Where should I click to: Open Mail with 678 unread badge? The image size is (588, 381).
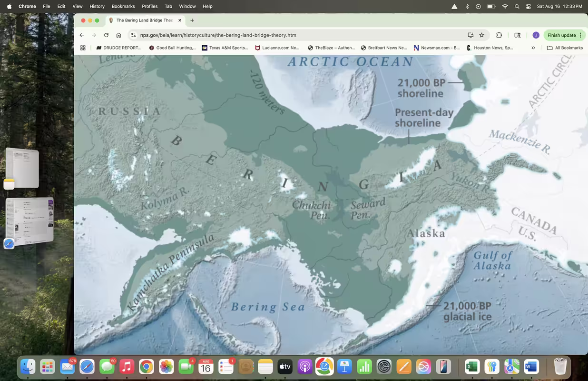pos(68,367)
